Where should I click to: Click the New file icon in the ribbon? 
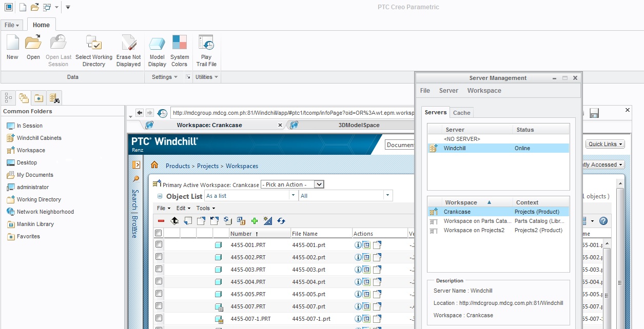pyautogui.click(x=12, y=42)
